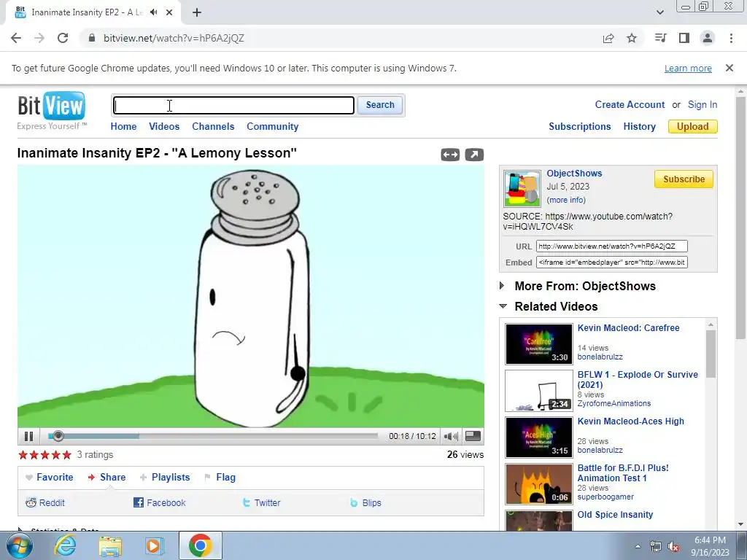Click the widen player arrows icon
The width and height of the screenshot is (747, 560).
(x=450, y=155)
